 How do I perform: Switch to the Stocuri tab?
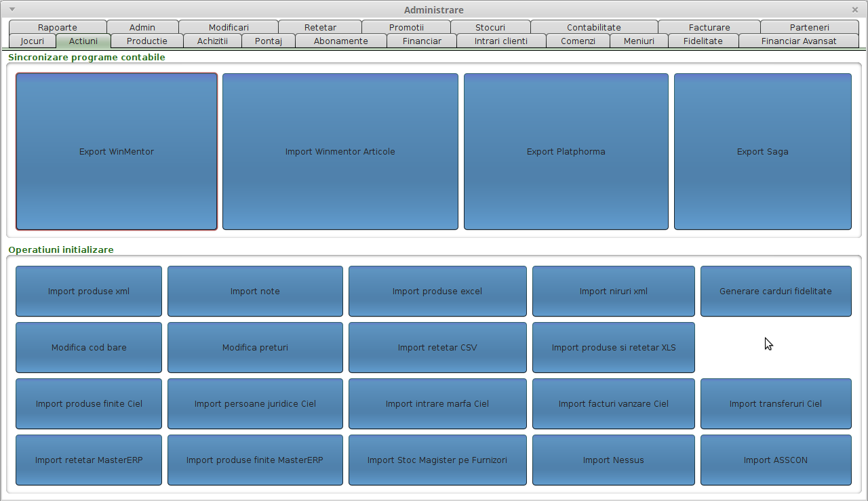[x=490, y=27]
